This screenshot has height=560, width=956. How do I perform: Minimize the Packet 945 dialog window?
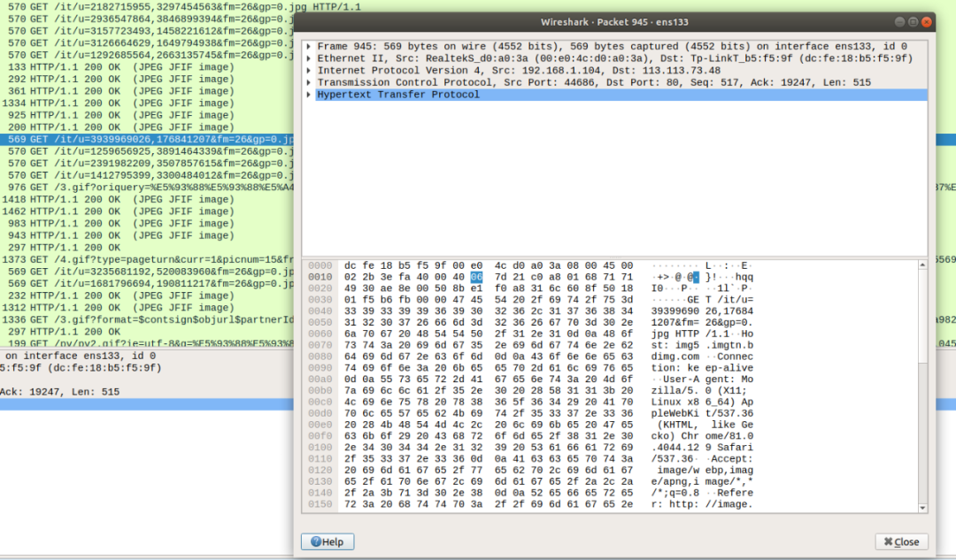[899, 22]
